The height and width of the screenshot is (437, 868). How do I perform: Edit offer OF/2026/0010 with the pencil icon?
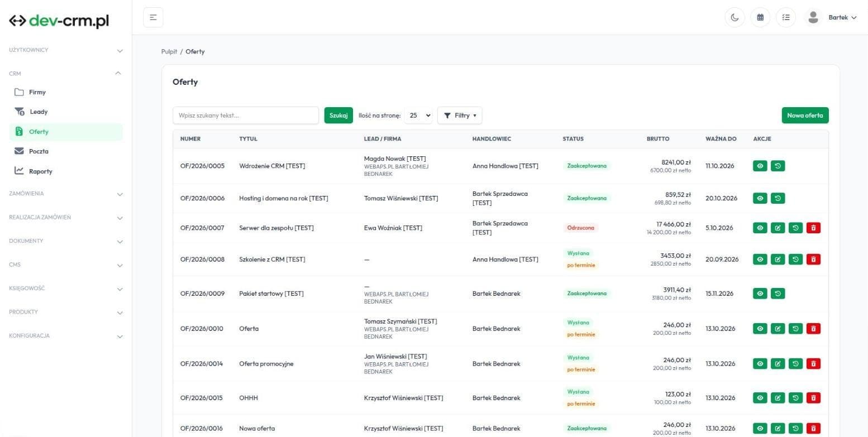pyautogui.click(x=778, y=329)
